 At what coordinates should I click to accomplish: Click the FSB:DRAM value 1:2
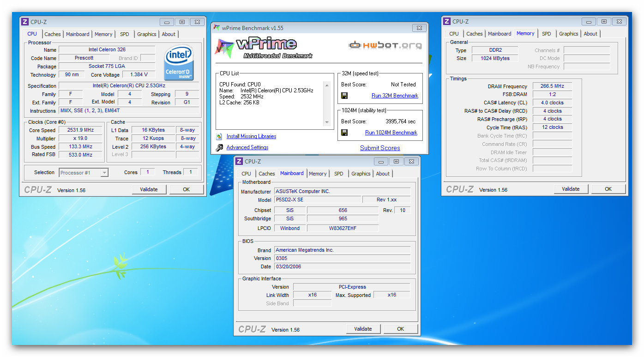552,94
